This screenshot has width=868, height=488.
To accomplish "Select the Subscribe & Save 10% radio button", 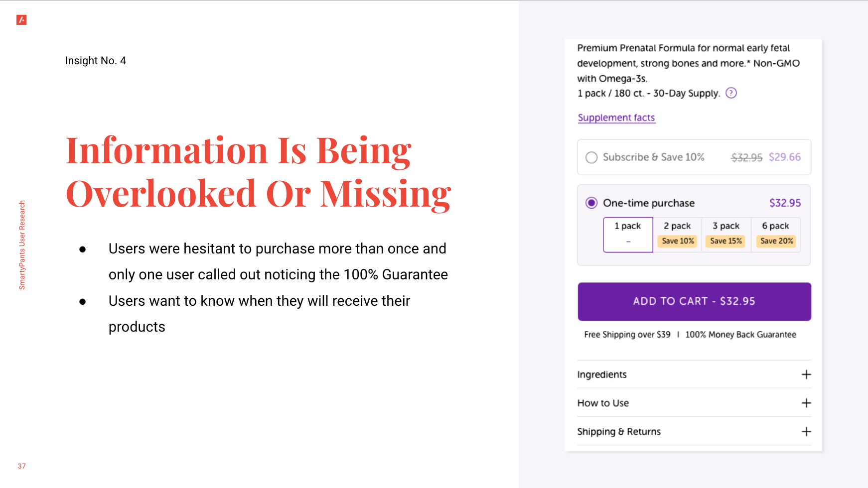I will point(591,157).
